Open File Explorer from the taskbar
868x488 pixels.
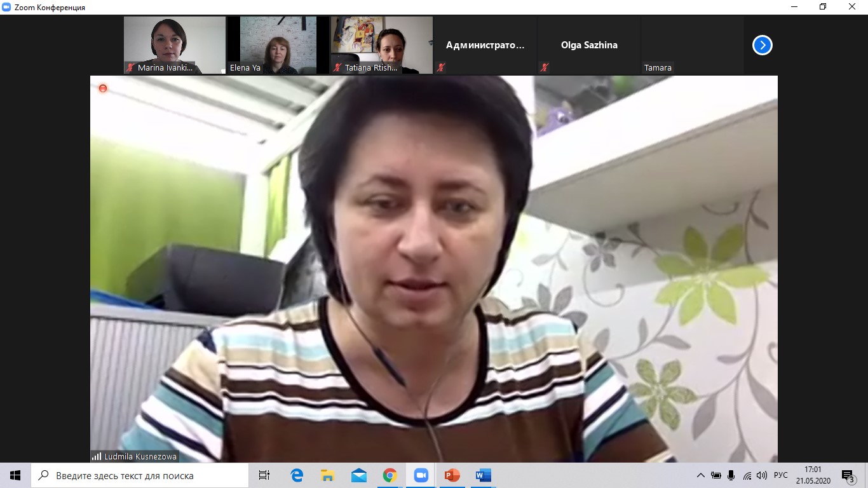pos(328,475)
